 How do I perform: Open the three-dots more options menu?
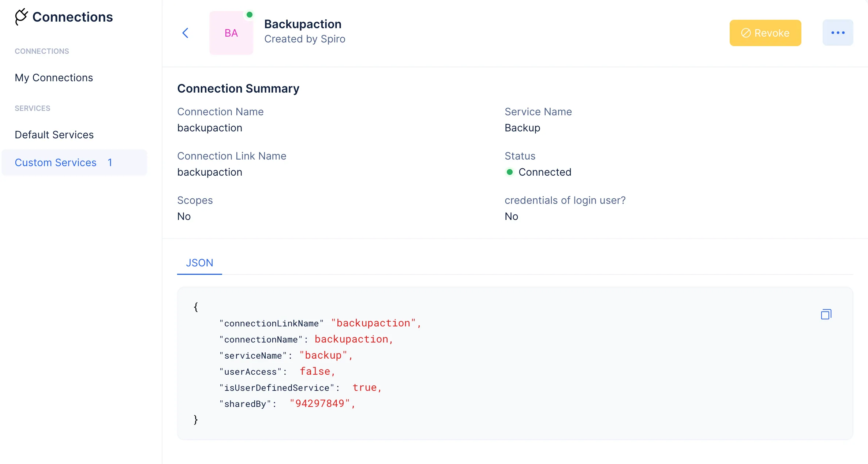838,33
